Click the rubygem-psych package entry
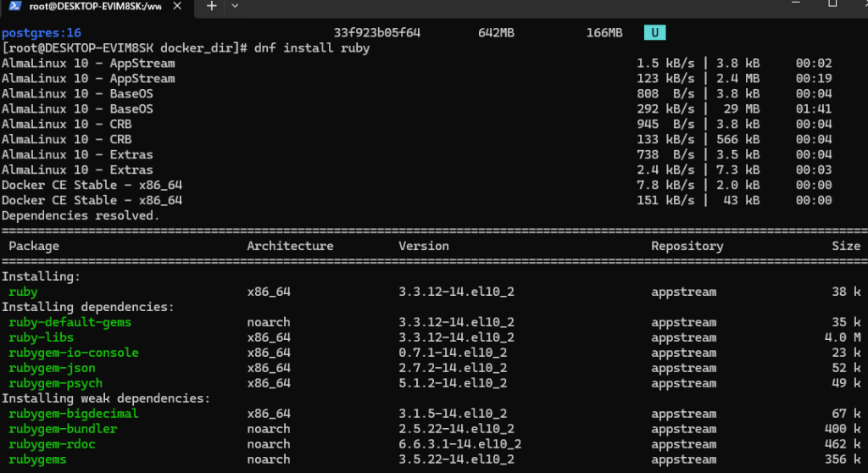The width and height of the screenshot is (868, 473). [x=55, y=383]
